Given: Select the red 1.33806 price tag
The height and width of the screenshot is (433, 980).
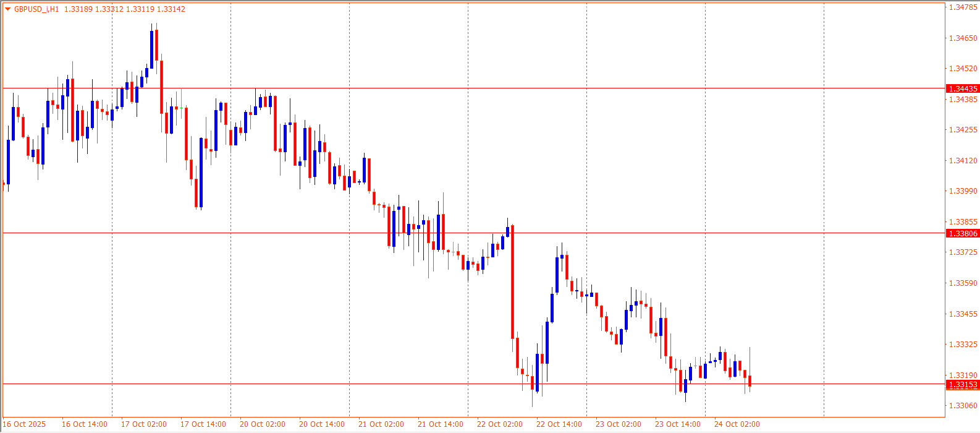Looking at the screenshot, I should point(963,233).
